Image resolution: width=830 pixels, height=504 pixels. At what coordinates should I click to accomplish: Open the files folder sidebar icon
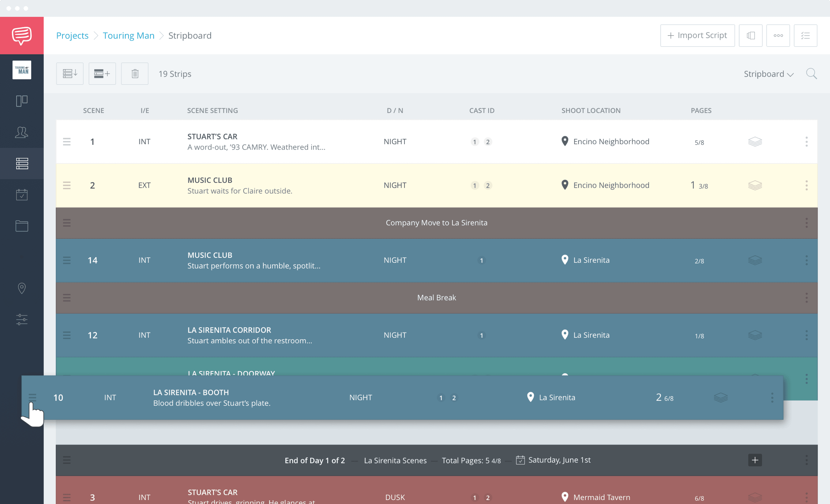(21, 226)
